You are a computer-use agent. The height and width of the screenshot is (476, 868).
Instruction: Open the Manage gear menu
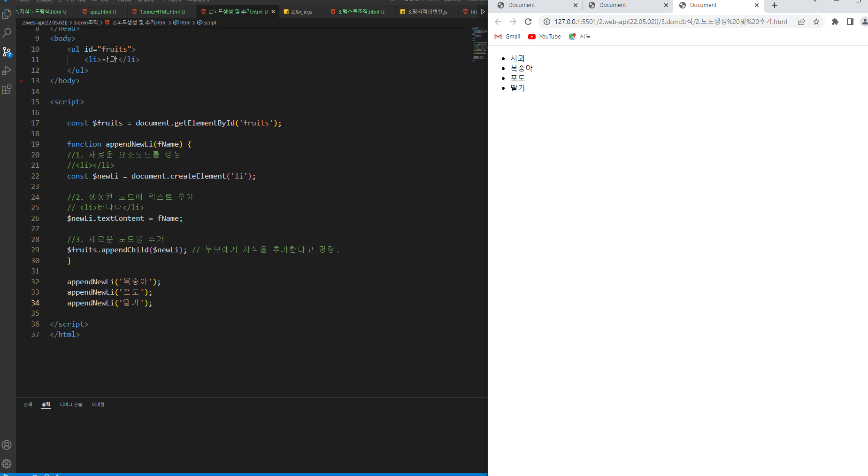[x=7, y=464]
